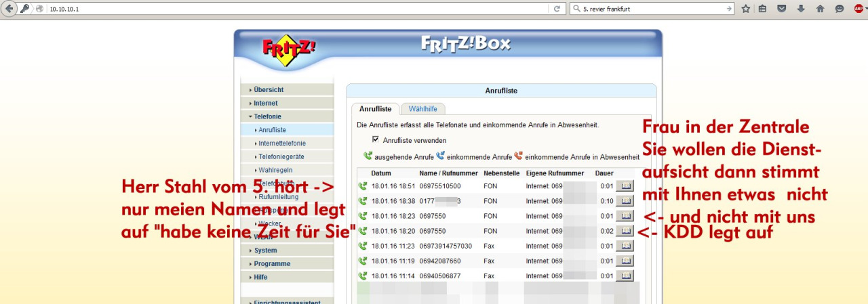868x304 pixels.
Task: Toggle the 'Anrufliste verwenden' checkbox
Action: pyautogui.click(x=376, y=139)
